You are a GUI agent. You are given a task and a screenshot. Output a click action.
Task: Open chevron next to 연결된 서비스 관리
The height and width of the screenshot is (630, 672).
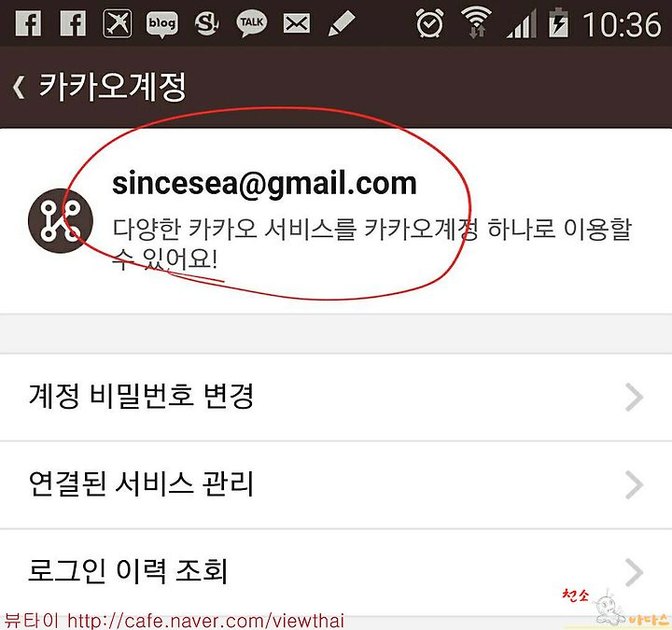point(634,484)
